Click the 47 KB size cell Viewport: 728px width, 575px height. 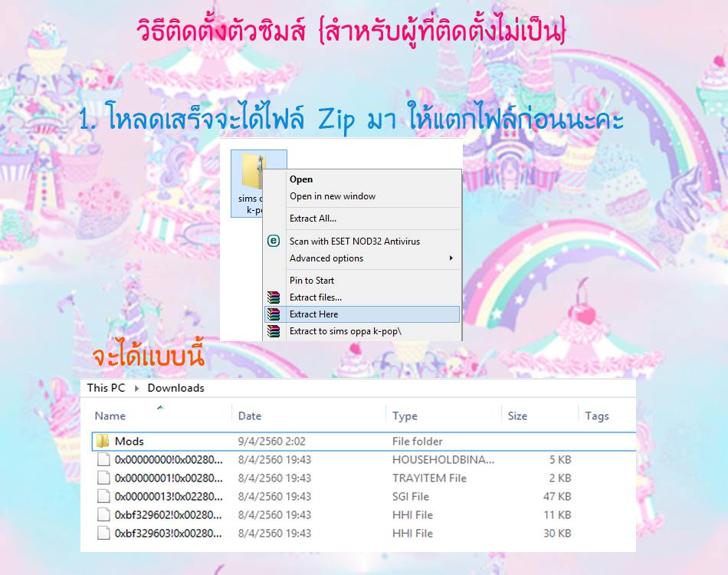557,497
